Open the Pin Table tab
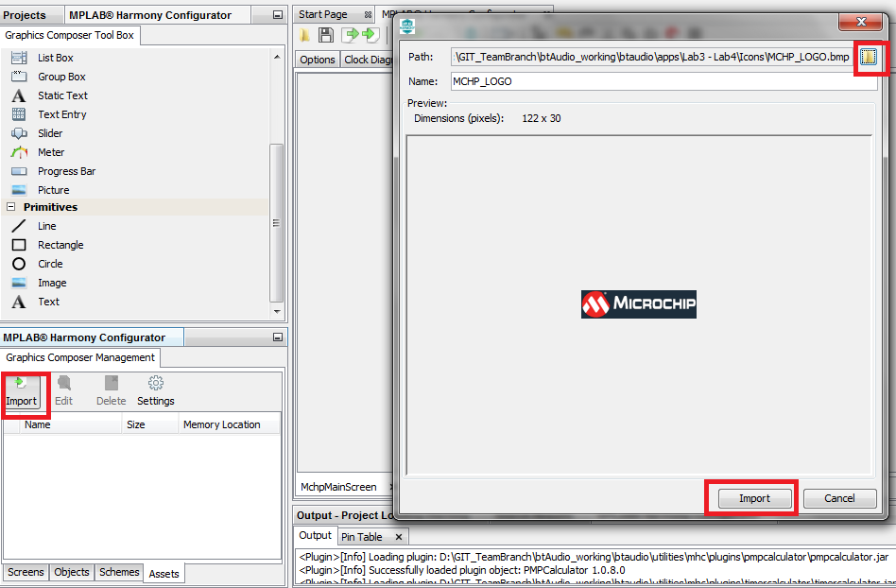This screenshot has width=896, height=588. click(362, 537)
